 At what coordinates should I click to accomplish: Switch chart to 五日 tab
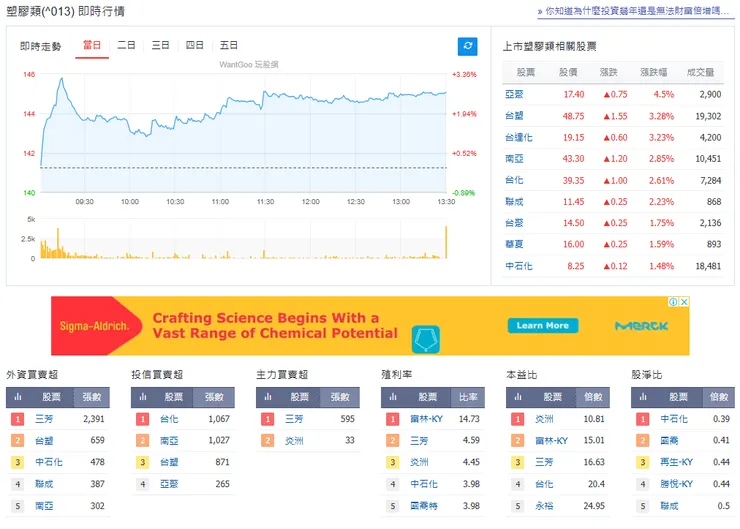[228, 45]
